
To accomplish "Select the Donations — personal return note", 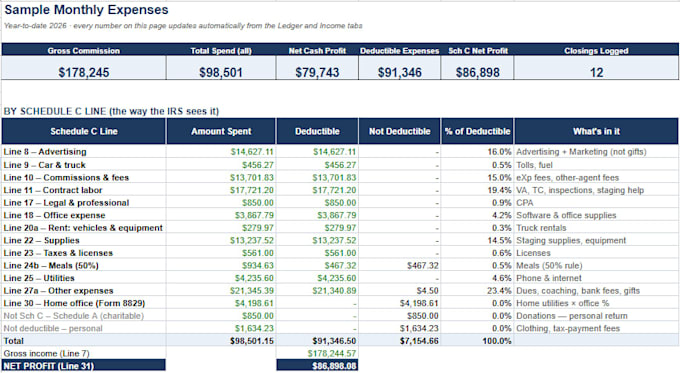I will pos(572,316).
